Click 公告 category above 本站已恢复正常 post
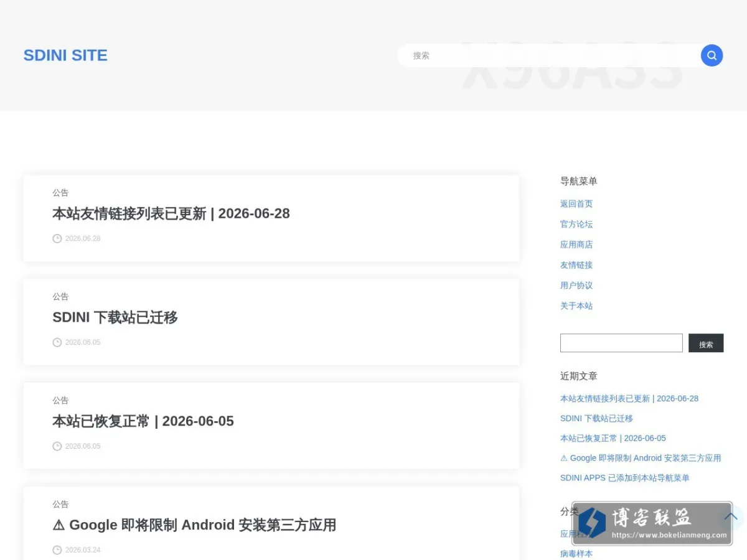 click(x=60, y=401)
